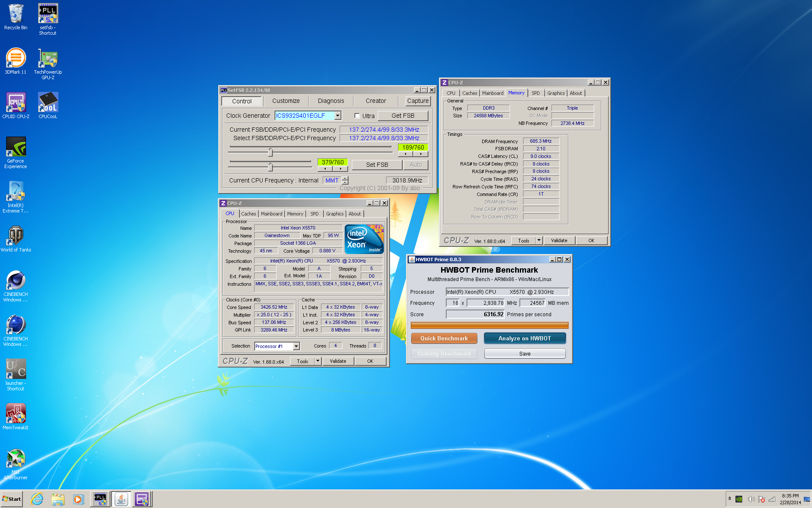Open the MSI Afterburner desktop icon
Screen dimensions: 812x508
pos(16,464)
